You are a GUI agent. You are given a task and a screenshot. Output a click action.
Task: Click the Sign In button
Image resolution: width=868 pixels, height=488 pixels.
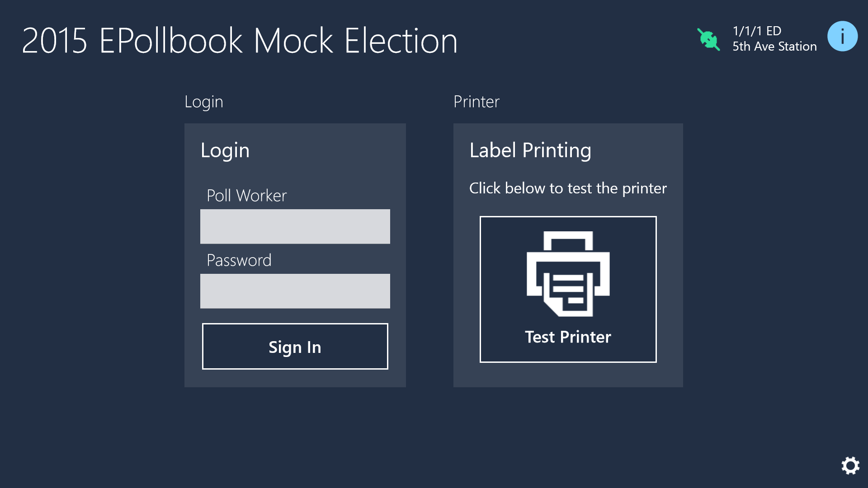pos(295,347)
